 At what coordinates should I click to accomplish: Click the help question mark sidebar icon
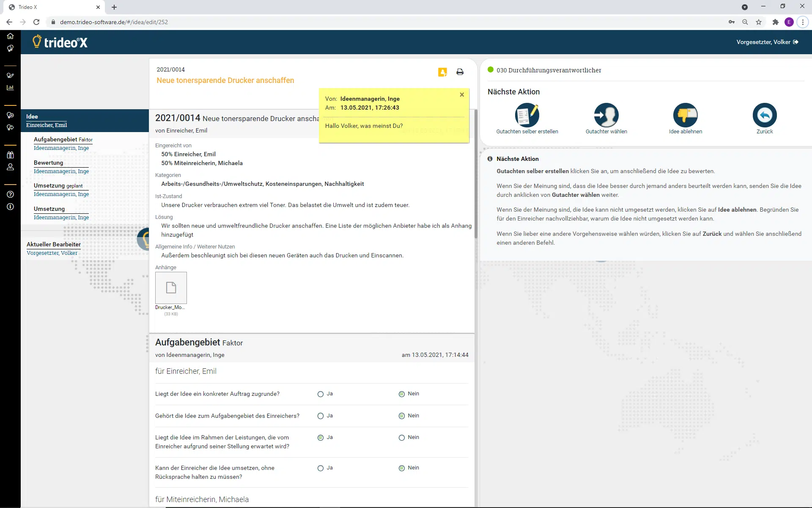pos(10,194)
